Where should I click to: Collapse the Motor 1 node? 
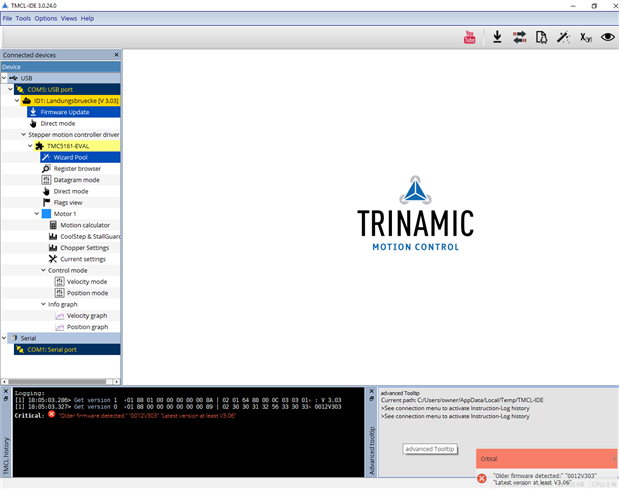(37, 214)
